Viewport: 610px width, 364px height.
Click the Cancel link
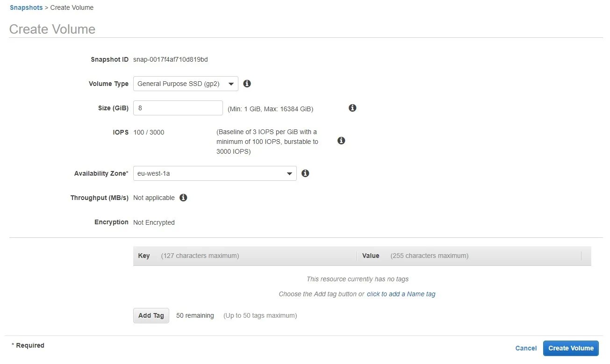pos(525,348)
